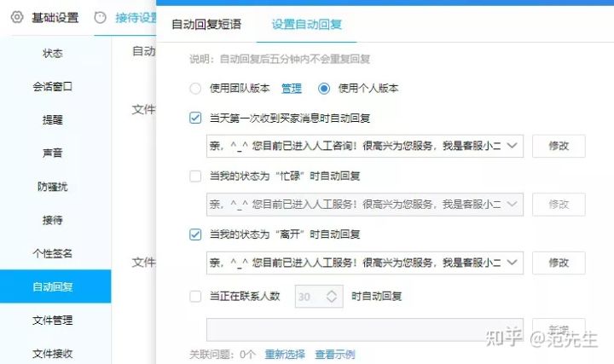
Task: Click 修改 for the 忙碌 reply
Action: point(559,205)
